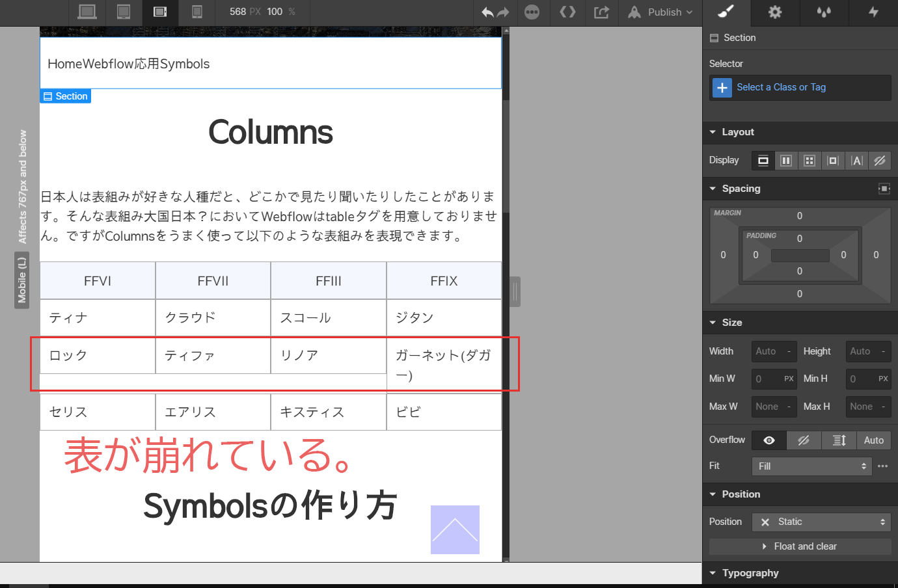Click the Max W input field
Image resolution: width=898 pixels, height=588 pixels.
(x=774, y=407)
